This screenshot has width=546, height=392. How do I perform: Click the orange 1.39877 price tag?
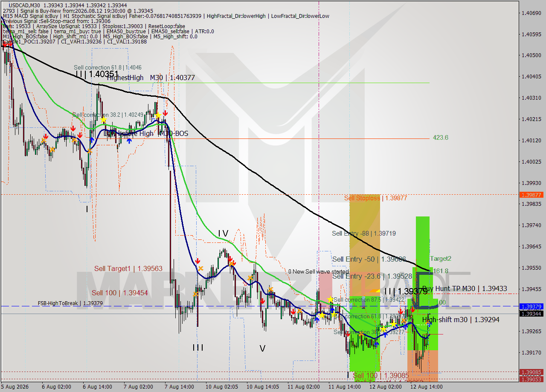[x=531, y=195]
